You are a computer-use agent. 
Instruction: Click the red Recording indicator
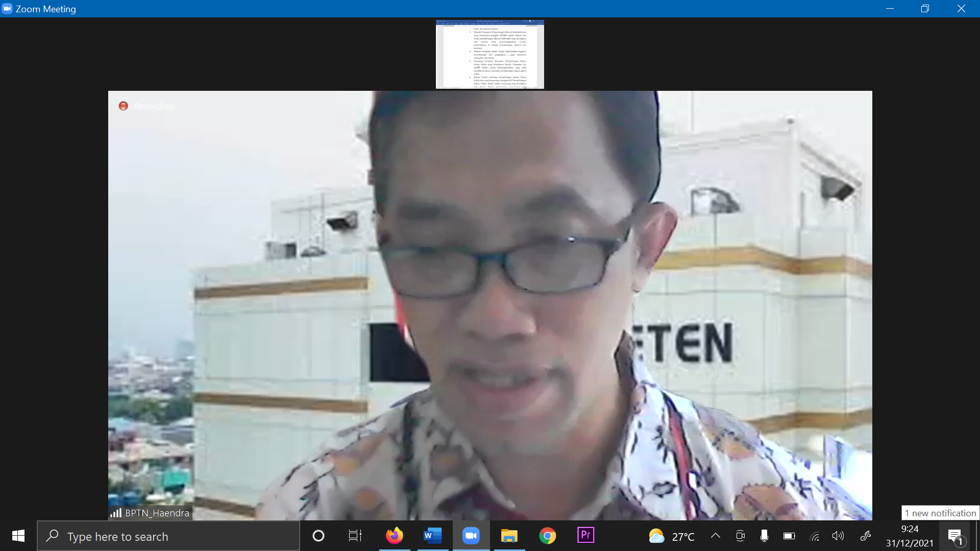(x=146, y=106)
